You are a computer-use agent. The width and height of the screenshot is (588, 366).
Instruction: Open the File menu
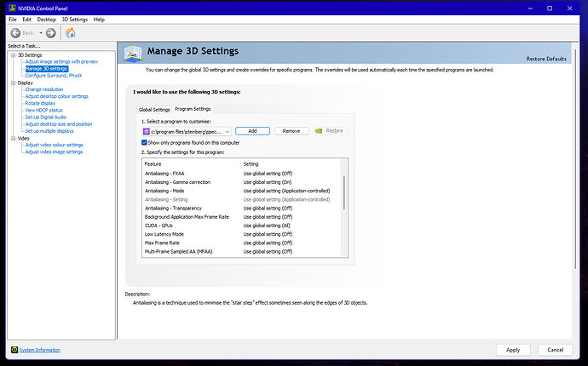[x=13, y=20]
